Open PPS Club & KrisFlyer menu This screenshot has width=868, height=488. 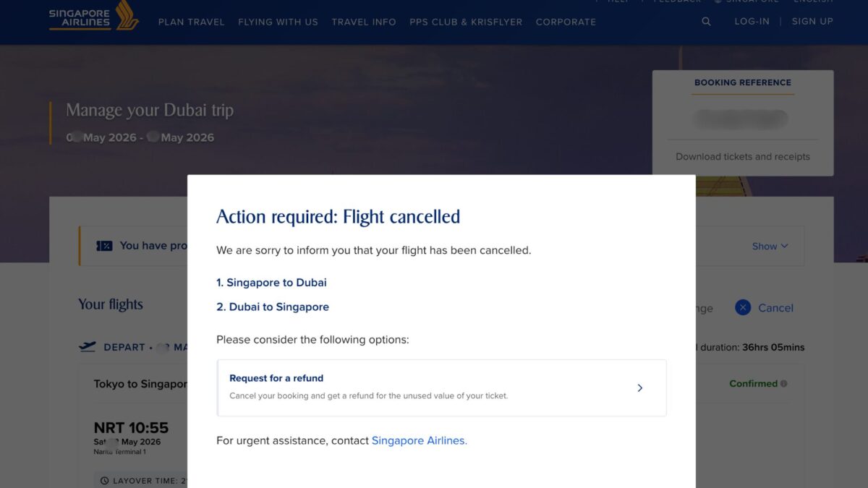tap(466, 22)
